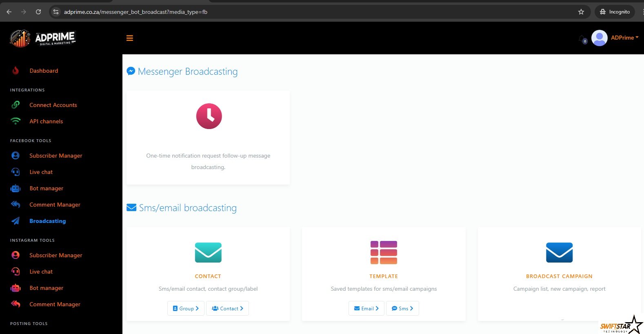Open Subscriber Manager under Facebook Tools
644x334 pixels.
click(x=56, y=156)
